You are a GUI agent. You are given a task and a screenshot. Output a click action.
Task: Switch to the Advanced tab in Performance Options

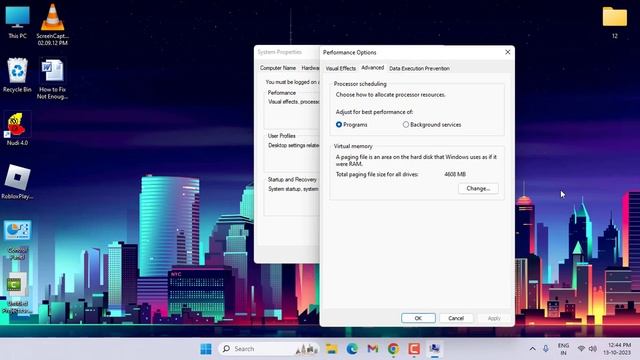372,68
